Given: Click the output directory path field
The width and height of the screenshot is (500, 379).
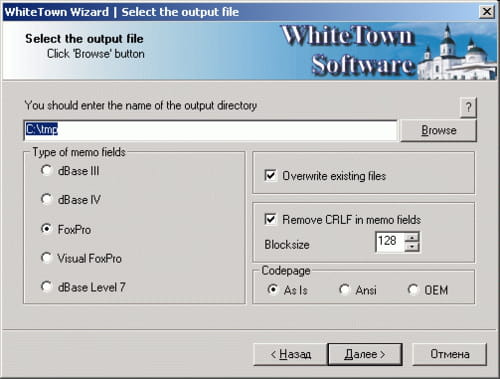Looking at the screenshot, I should point(211,130).
